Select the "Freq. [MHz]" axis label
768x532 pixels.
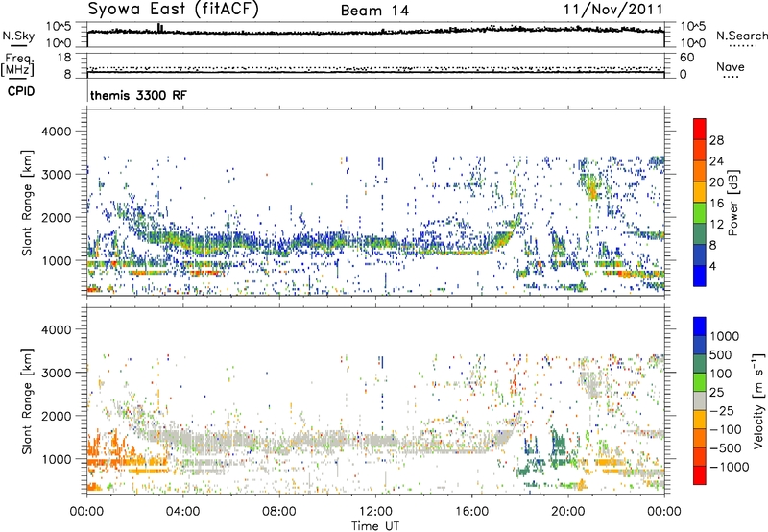point(17,64)
